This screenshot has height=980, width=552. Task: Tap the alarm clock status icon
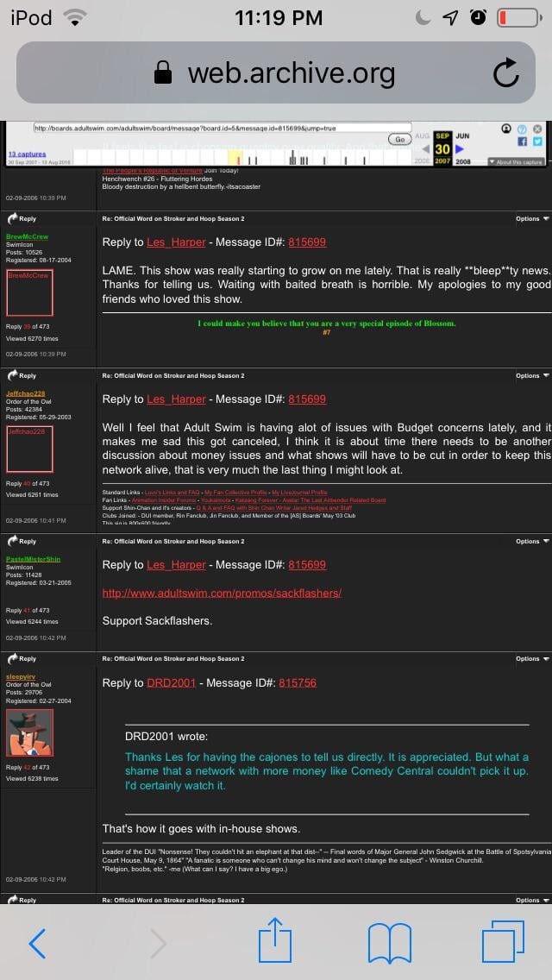pyautogui.click(x=478, y=18)
